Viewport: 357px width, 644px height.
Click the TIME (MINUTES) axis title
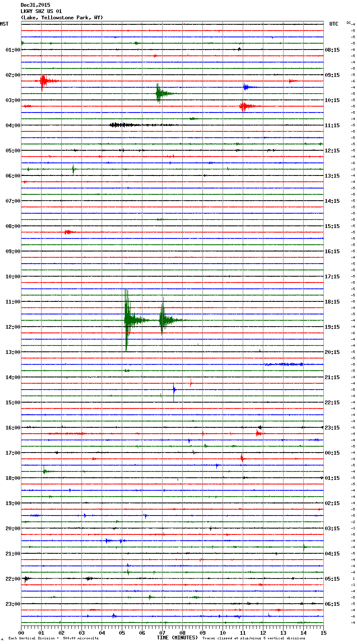(x=177, y=638)
